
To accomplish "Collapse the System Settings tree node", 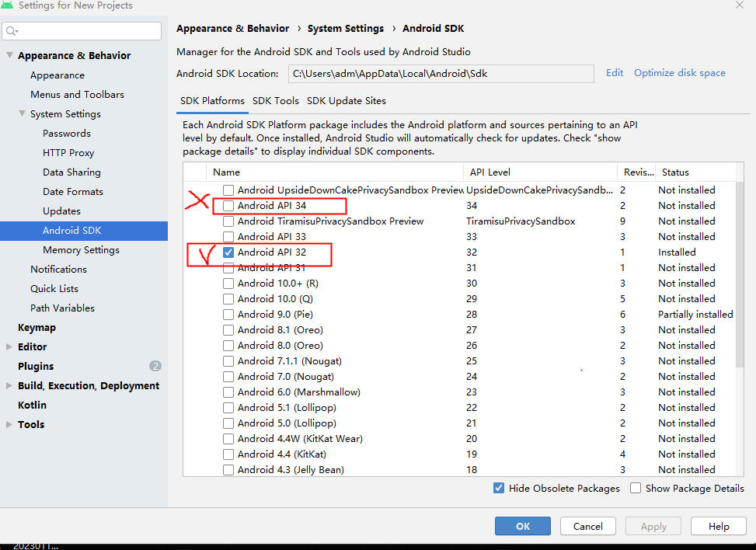I will 22,114.
